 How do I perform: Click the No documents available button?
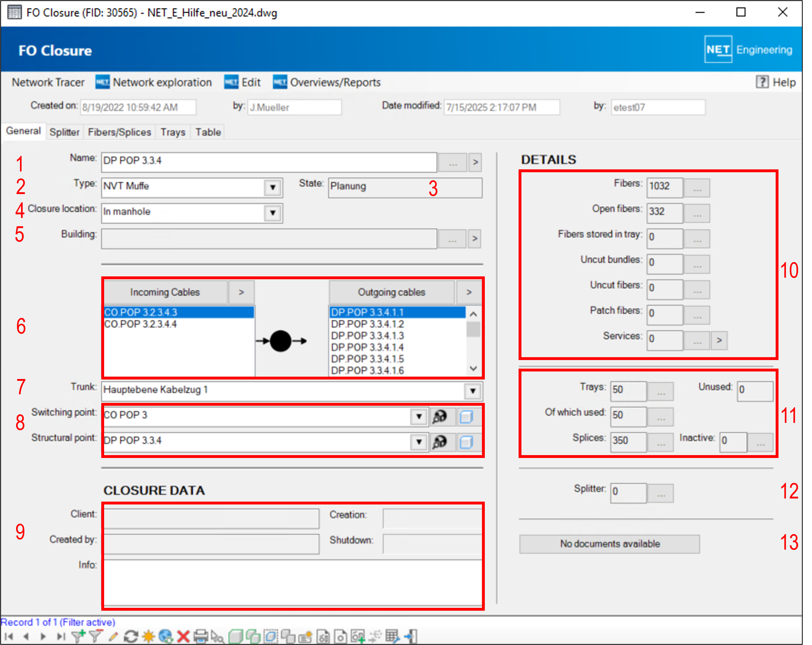(609, 544)
